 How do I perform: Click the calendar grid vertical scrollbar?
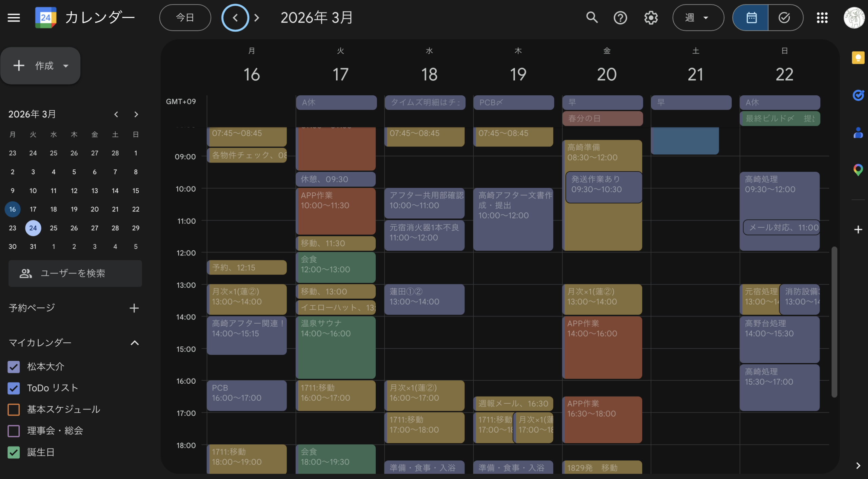[834, 322]
